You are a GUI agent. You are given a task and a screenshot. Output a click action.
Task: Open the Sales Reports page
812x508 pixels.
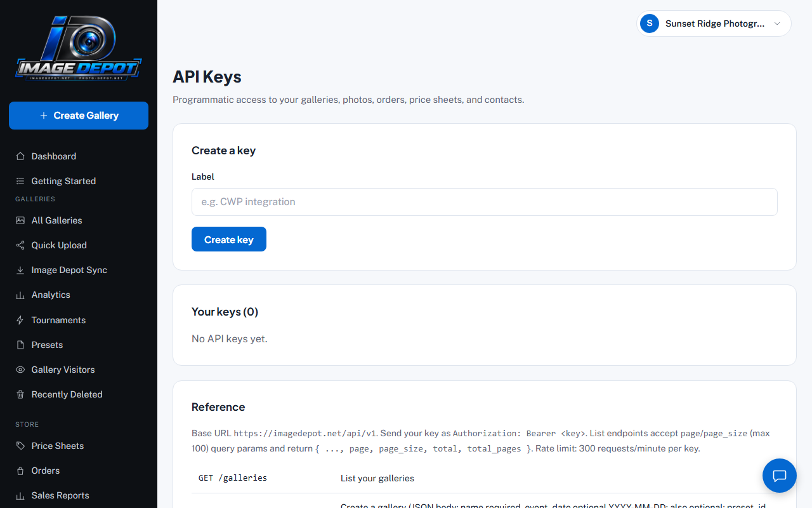[x=79, y=495]
